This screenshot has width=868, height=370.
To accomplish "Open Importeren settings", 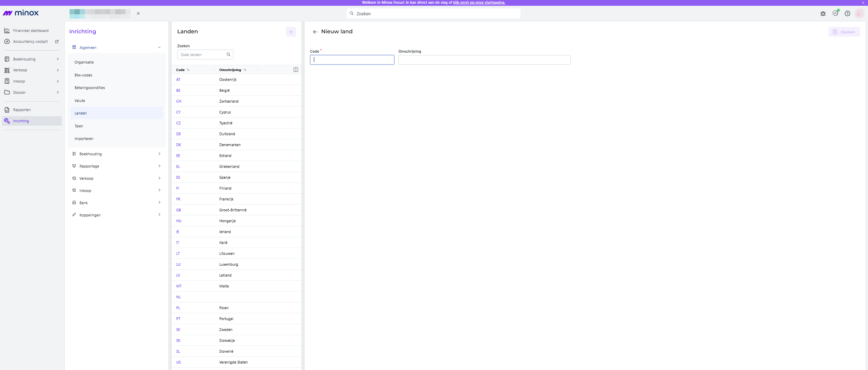I will pos(116,139).
